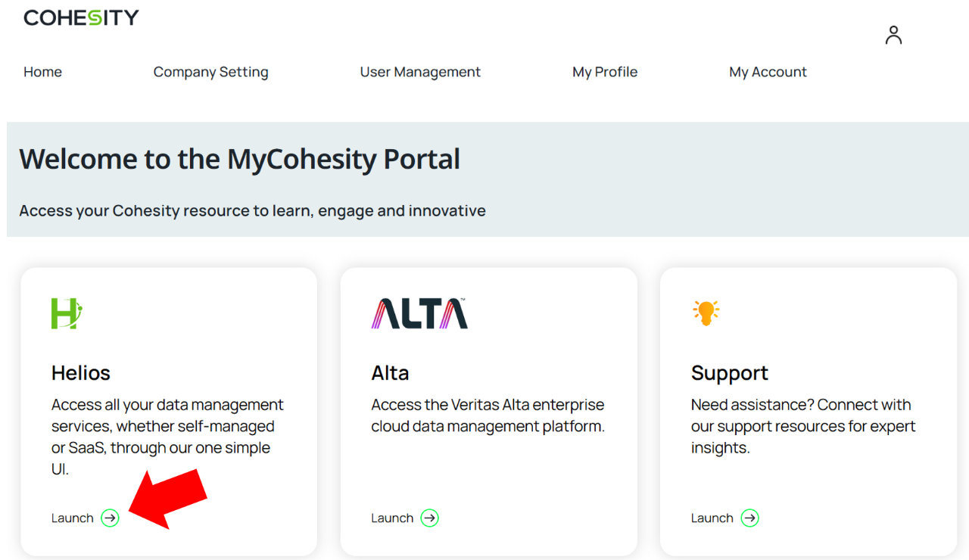Screen dimensions: 969x560
Task: Click the arrow icon under Support
Action: (x=749, y=518)
